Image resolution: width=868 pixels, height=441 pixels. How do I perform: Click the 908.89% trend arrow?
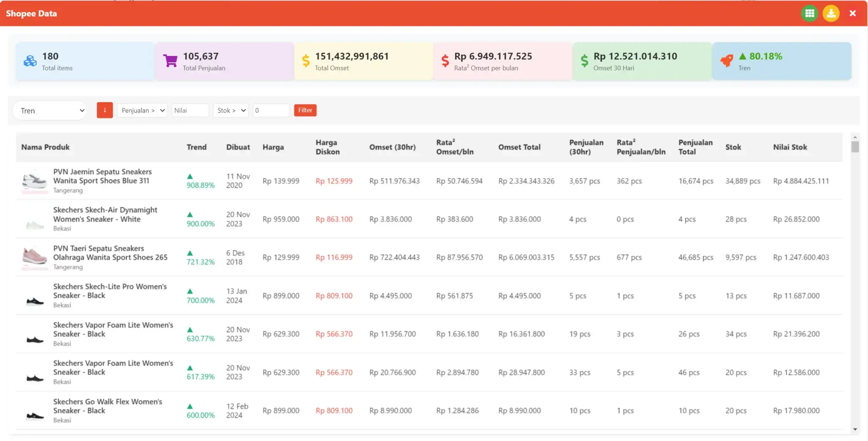point(190,176)
